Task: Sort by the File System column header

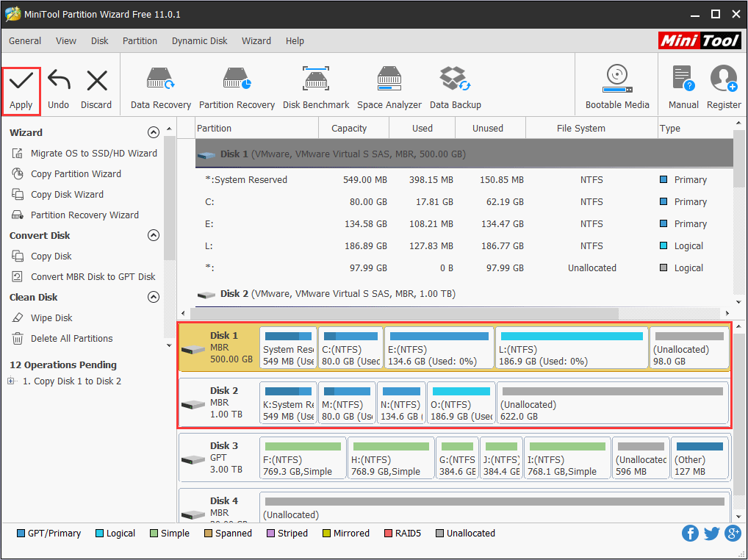Action: (591, 129)
